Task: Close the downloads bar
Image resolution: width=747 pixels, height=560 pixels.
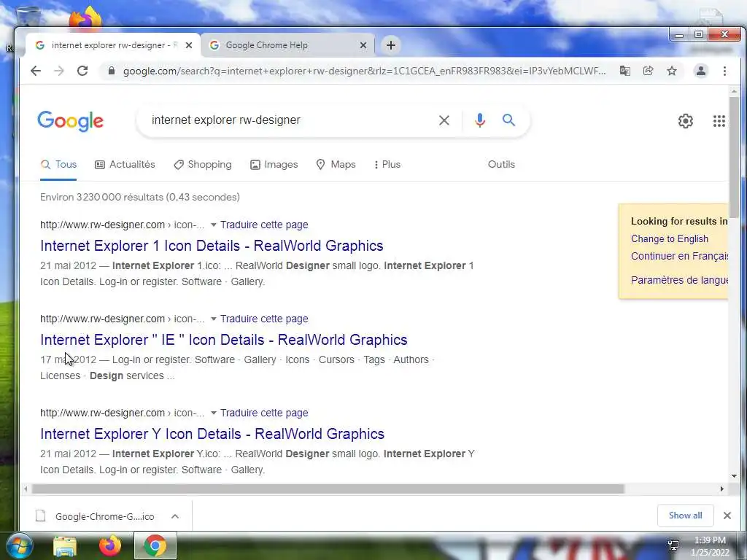Action: click(727, 516)
